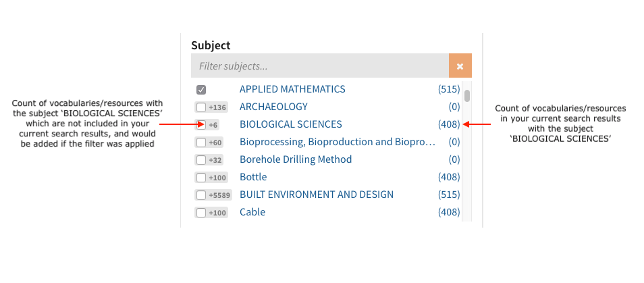
Task: Toggle the BUILT ENVIRONMENT AND DESIGN checkbox
Action: pyautogui.click(x=201, y=195)
